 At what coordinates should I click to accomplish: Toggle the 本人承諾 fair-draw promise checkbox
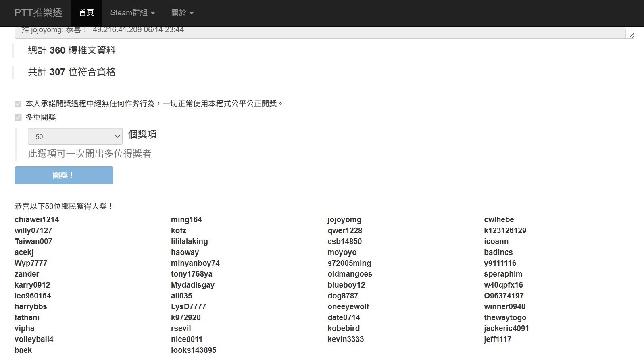pyautogui.click(x=18, y=104)
